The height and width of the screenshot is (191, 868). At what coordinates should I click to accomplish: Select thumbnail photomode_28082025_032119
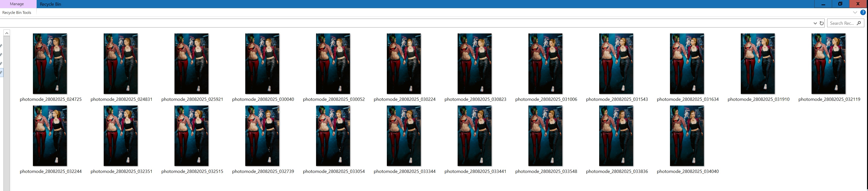click(828, 64)
